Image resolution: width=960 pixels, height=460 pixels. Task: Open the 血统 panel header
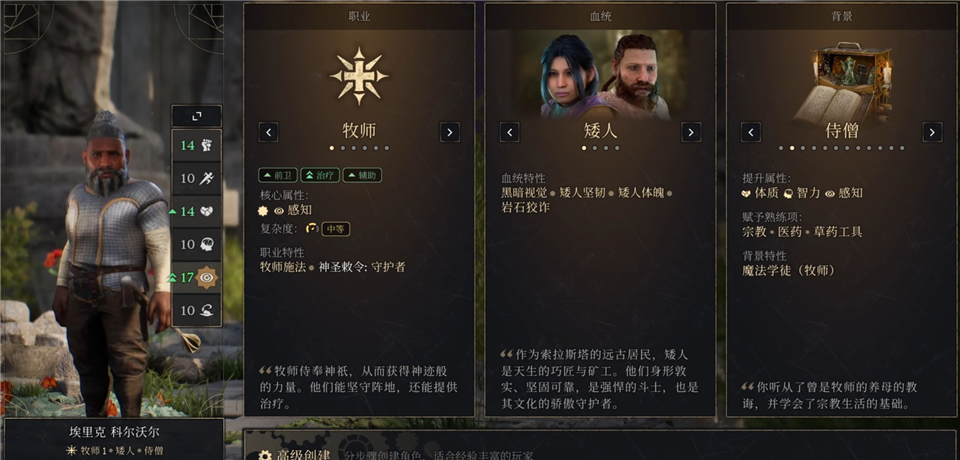(x=601, y=17)
